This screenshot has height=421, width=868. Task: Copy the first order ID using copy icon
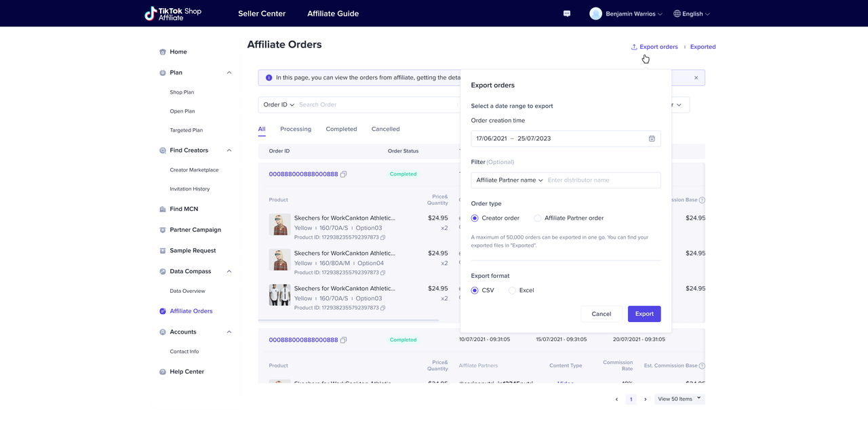coord(344,174)
